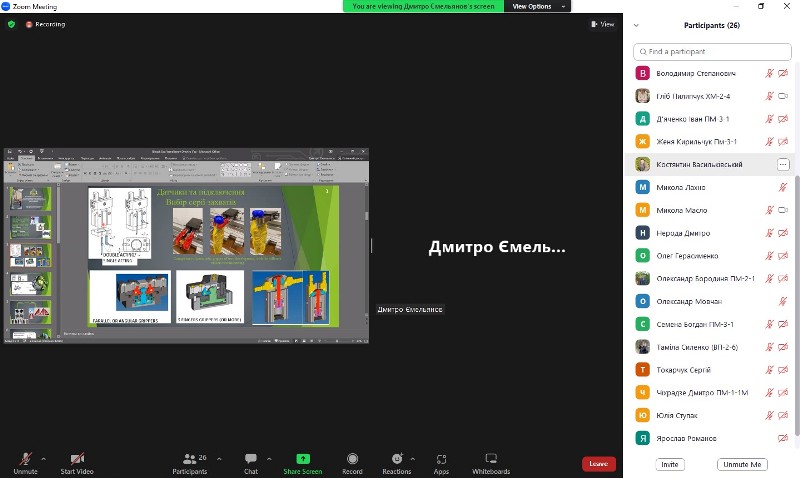Click the Find a participant search field

(713, 51)
